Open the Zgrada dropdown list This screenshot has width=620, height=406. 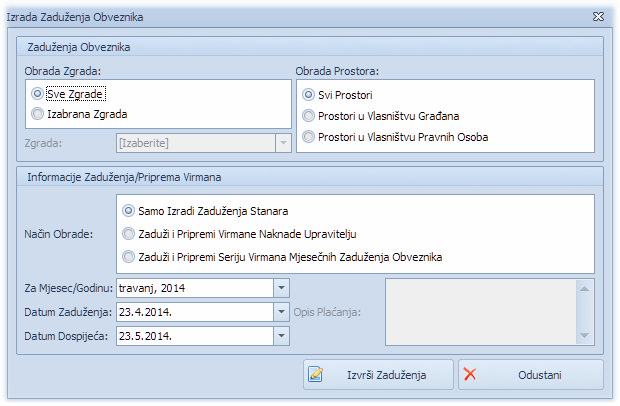[x=282, y=143]
